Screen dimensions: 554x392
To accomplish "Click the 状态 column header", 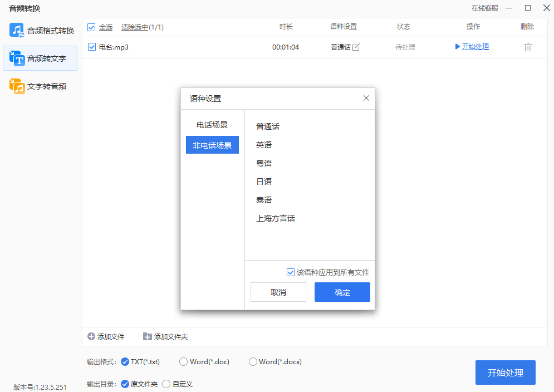I will point(404,27).
